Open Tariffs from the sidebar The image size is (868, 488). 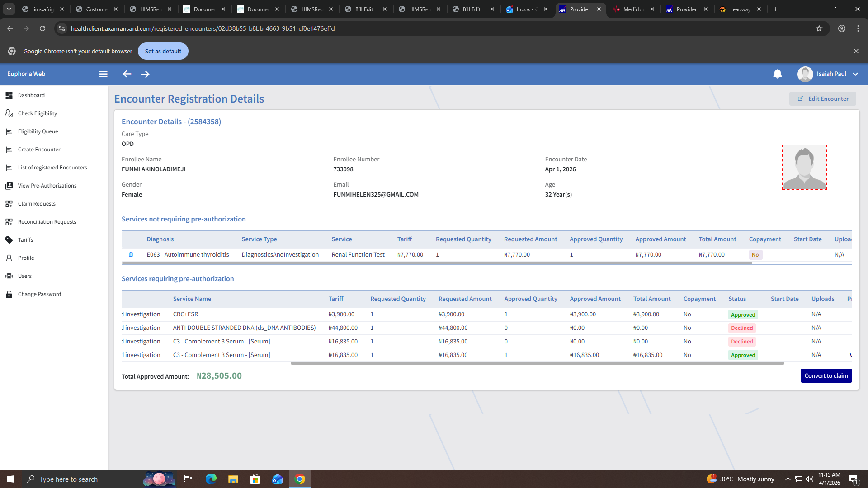tap(25, 240)
